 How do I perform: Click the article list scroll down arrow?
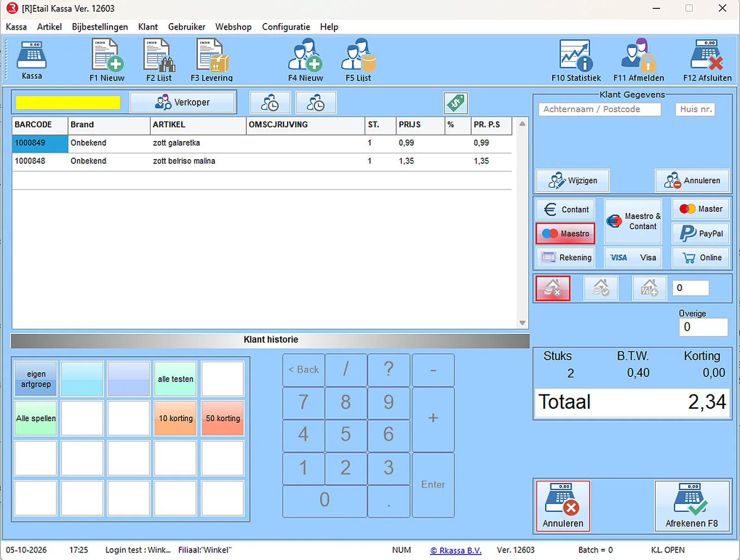(x=522, y=323)
